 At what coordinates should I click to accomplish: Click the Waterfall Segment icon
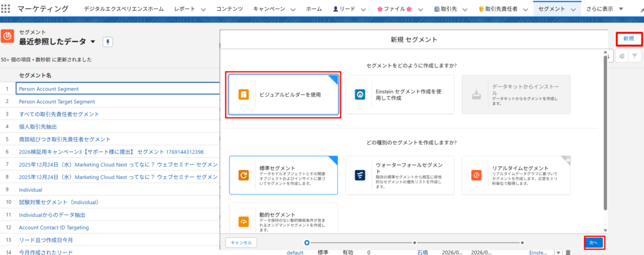tap(360, 175)
